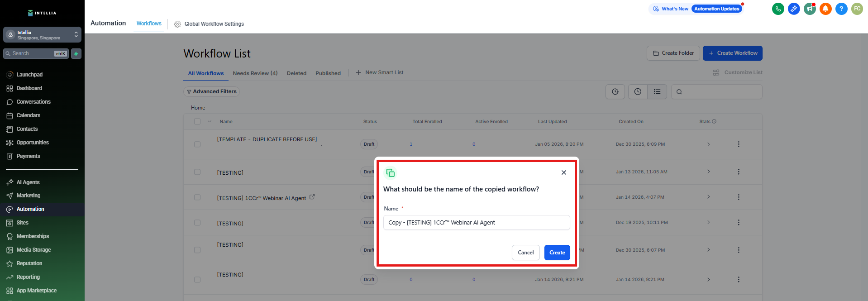Viewport: 868px width, 301px height.
Task: Open the AI sparkle assistant icon
Action: click(794, 9)
